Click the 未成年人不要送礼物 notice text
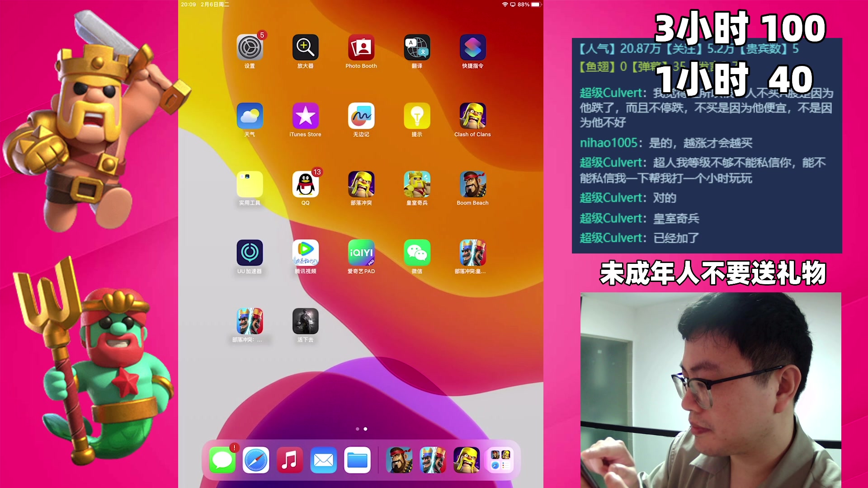Screen dimensions: 868x488 coord(713,273)
